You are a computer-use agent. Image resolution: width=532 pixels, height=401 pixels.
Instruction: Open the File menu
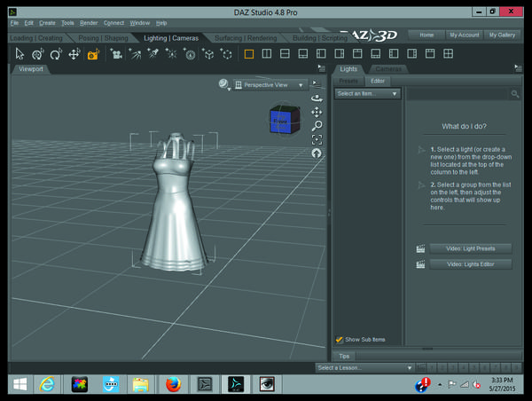14,23
